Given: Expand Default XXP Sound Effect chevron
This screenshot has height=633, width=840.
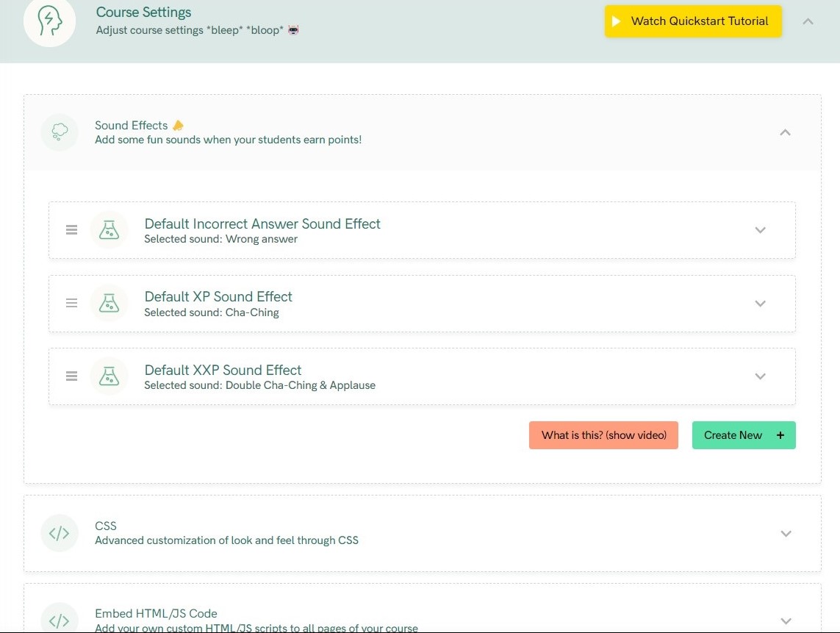Looking at the screenshot, I should [x=760, y=376].
